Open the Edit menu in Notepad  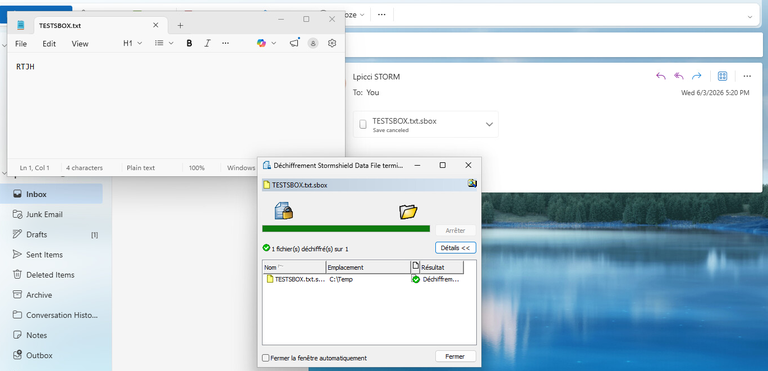49,44
